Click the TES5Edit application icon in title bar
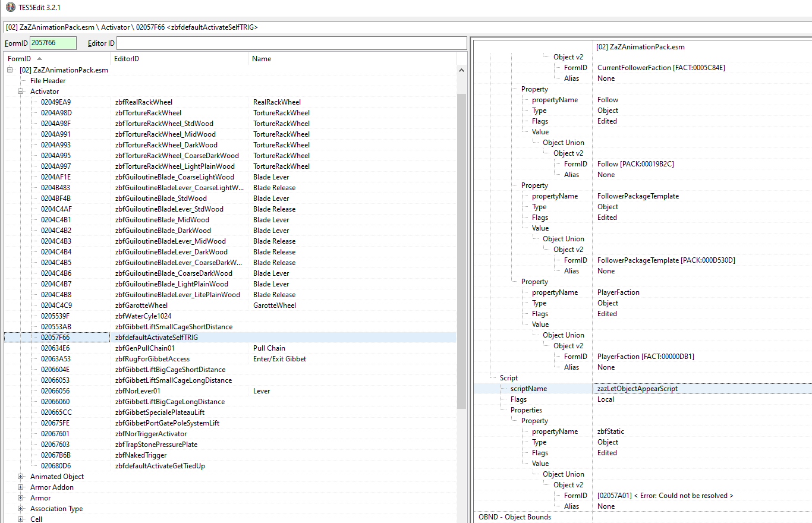Viewport: 812px width, 523px height. tap(10, 8)
